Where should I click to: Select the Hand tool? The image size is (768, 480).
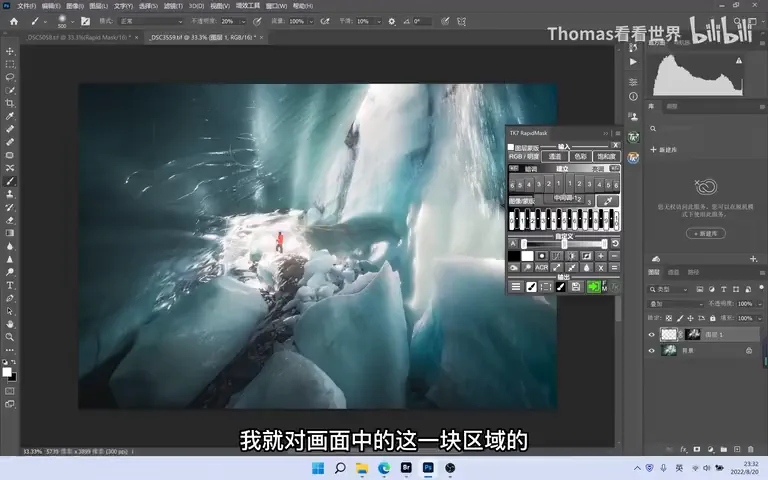click(x=10, y=324)
